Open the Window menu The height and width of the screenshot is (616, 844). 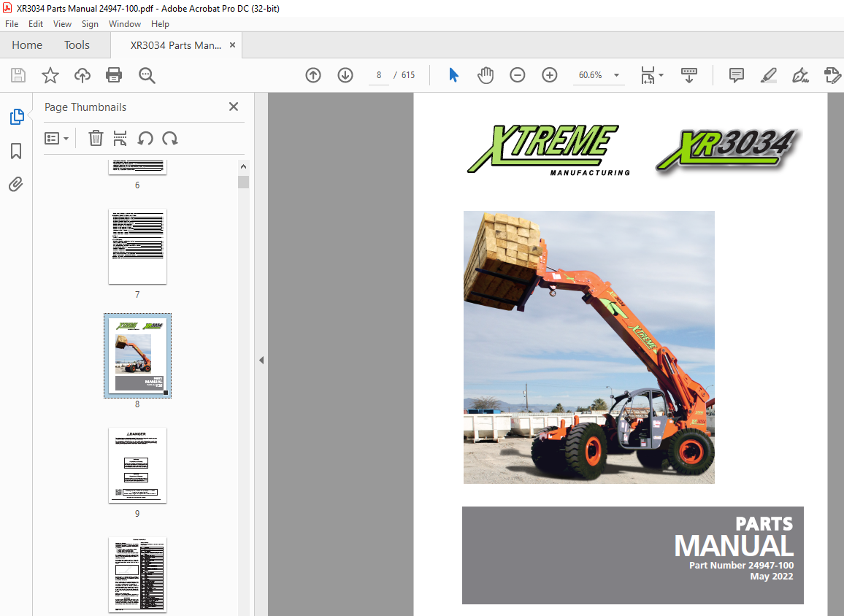pyautogui.click(x=125, y=23)
